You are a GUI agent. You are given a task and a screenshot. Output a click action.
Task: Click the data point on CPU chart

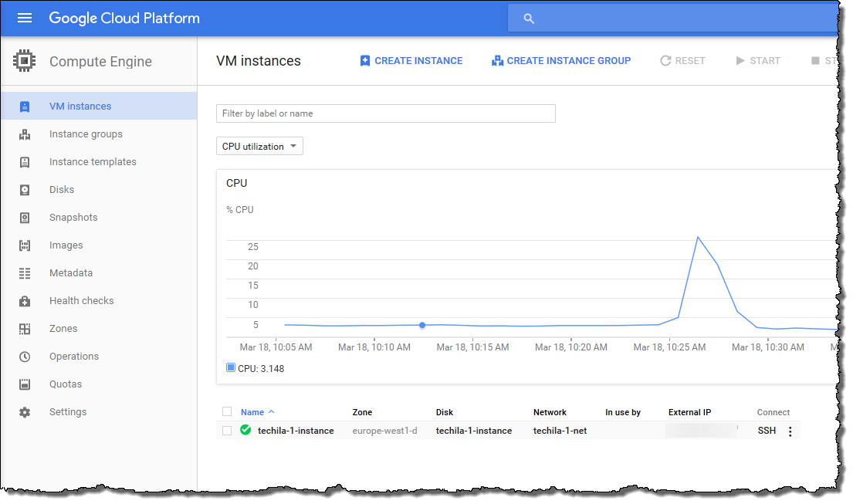[x=422, y=325]
